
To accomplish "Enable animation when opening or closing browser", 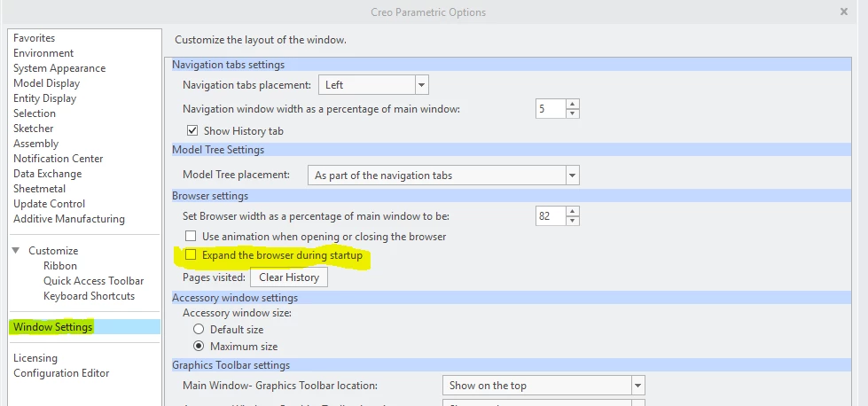I will click(x=191, y=236).
